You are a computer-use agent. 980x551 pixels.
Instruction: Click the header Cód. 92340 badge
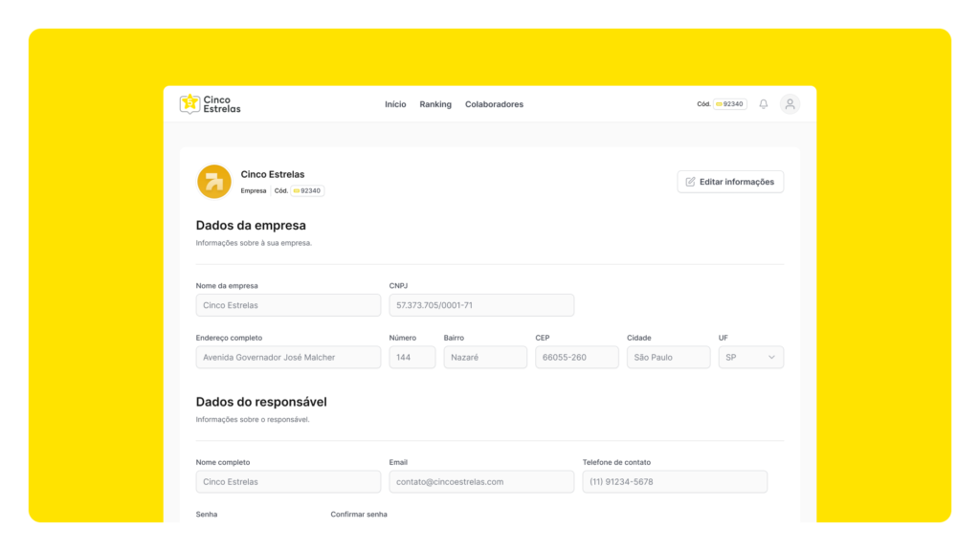point(729,104)
